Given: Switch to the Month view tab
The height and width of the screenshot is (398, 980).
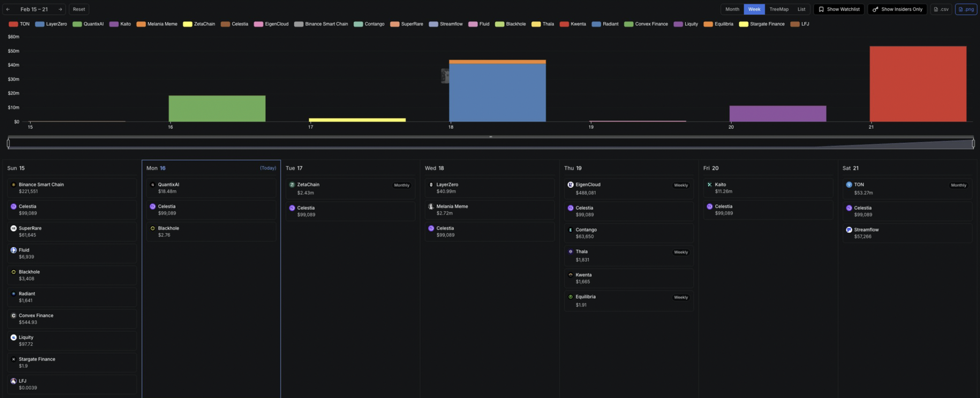Looking at the screenshot, I should tap(732, 9).
